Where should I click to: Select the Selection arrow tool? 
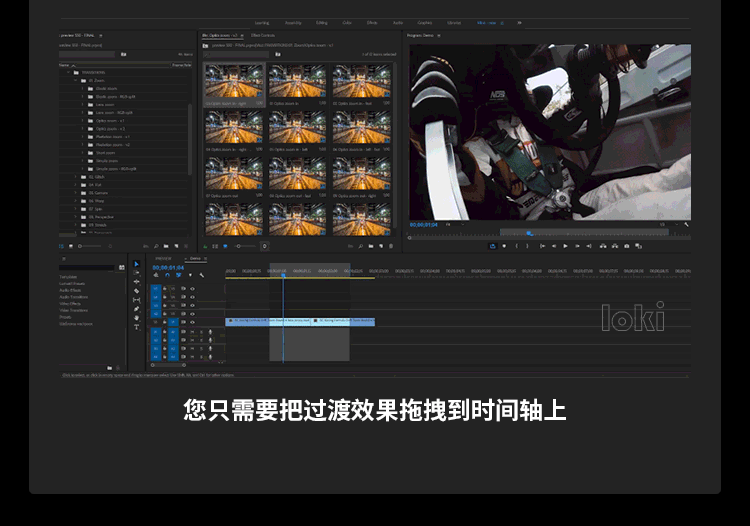[x=137, y=264]
